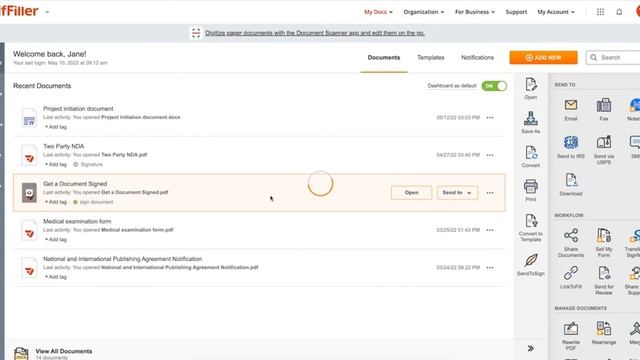Open more options for Get a Document Signed

(x=490, y=193)
